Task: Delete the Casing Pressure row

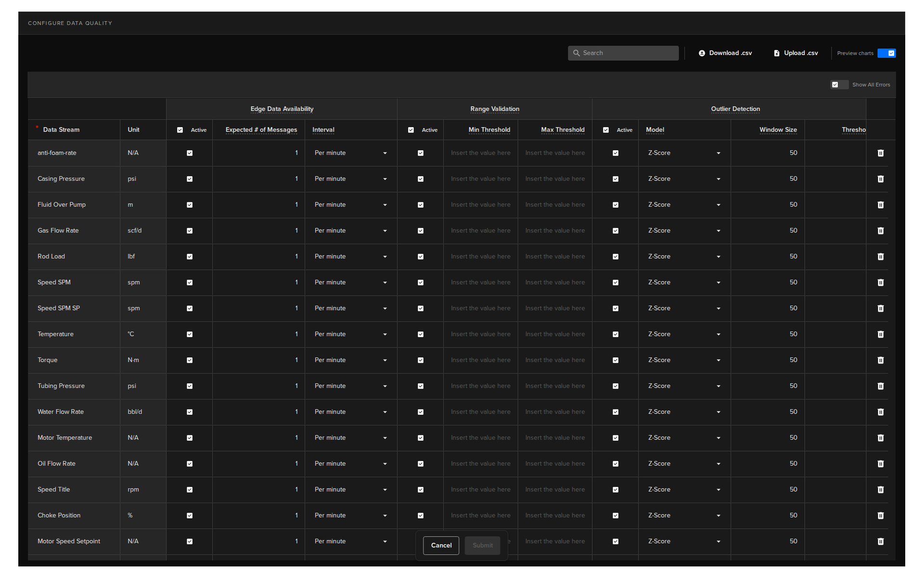Action: (880, 179)
